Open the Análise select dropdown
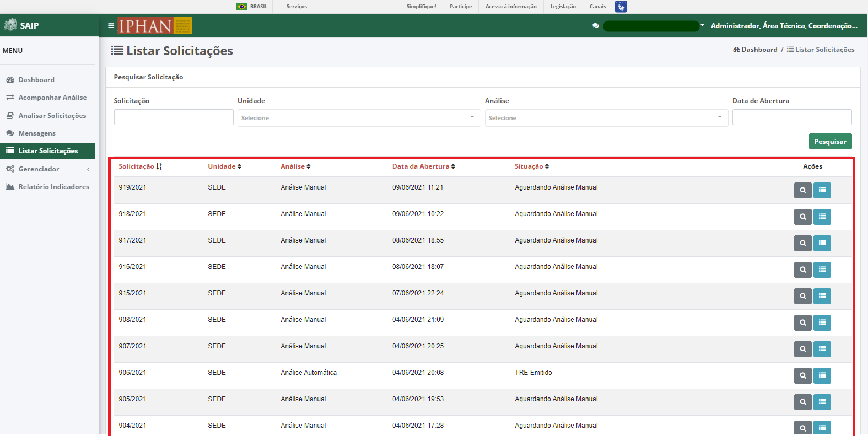 coord(606,118)
